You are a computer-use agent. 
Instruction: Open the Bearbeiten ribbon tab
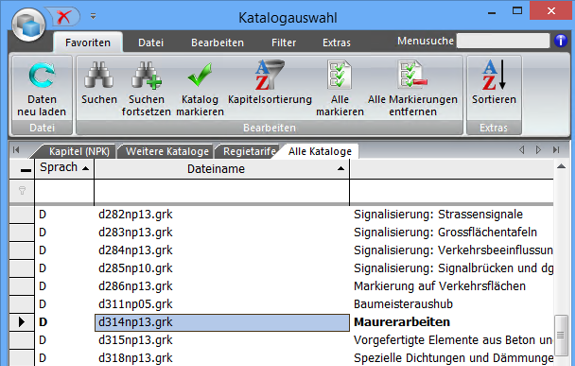pyautogui.click(x=217, y=43)
